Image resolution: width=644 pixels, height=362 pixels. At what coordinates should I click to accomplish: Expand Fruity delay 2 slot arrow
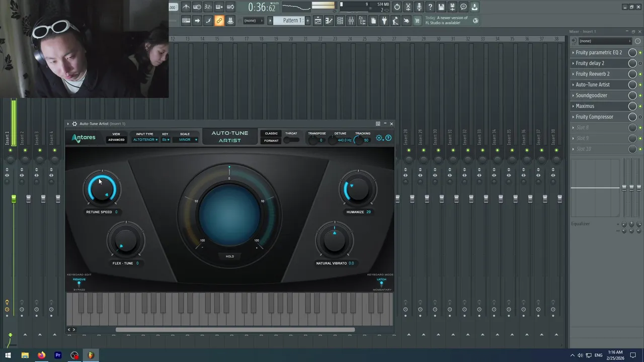tap(573, 63)
